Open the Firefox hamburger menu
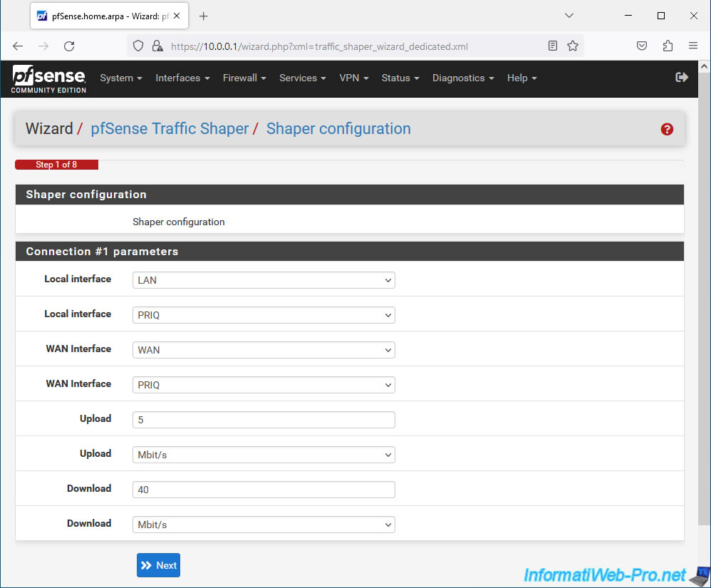This screenshot has height=588, width=711. coord(693,46)
